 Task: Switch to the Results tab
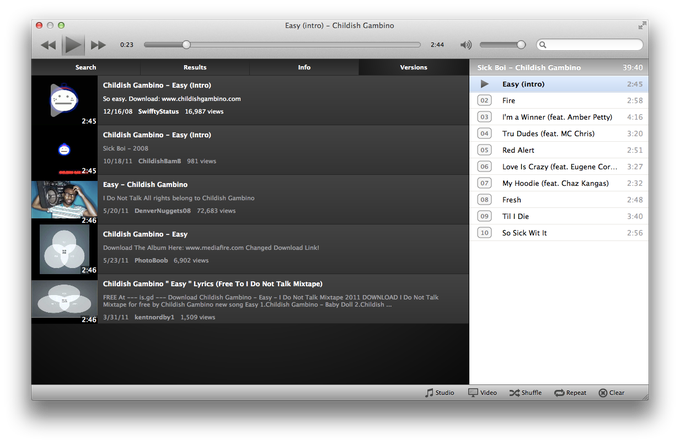pos(195,67)
